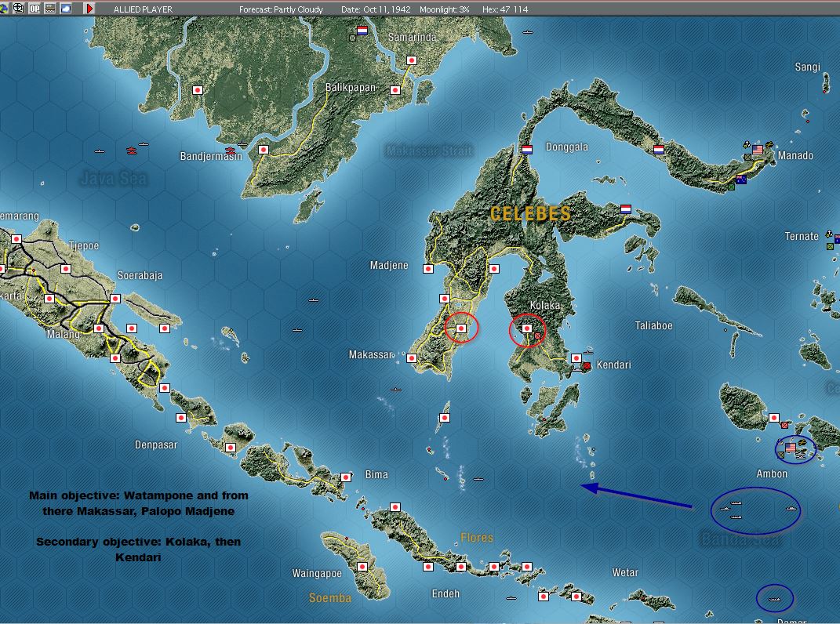This screenshot has height=624, width=840.
Task: Click the Date: Oct 11, 1942 status
Action: click(376, 9)
